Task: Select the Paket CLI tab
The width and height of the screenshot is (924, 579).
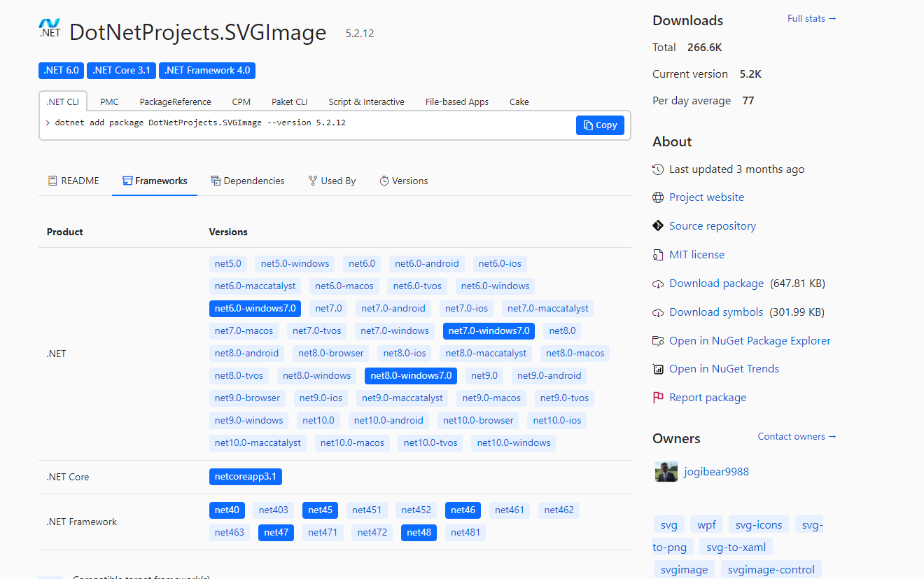Action: 289,102
